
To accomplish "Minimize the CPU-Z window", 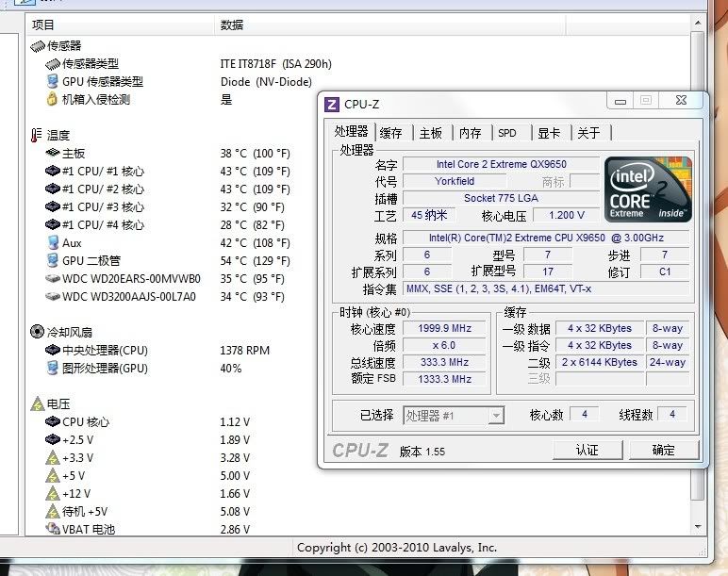I will coord(620,101).
